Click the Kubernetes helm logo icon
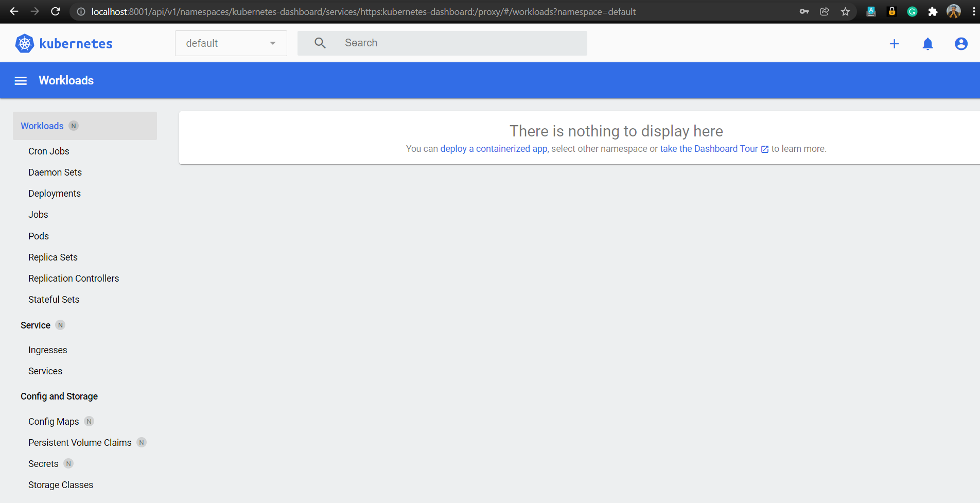Viewport: 980px width, 503px height. [25, 44]
